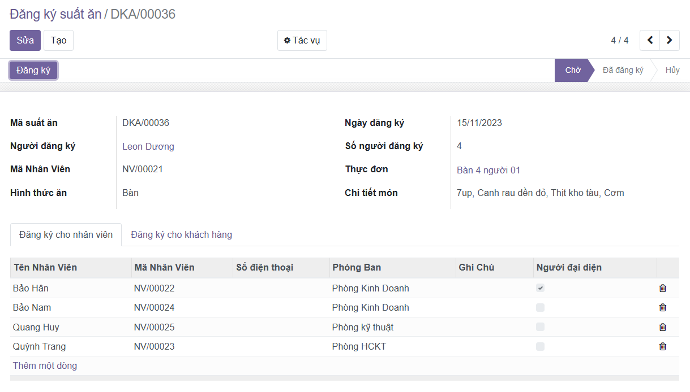Click the DKA/00036 meal code value
Viewport: 690px width, 392px height.
(x=146, y=123)
